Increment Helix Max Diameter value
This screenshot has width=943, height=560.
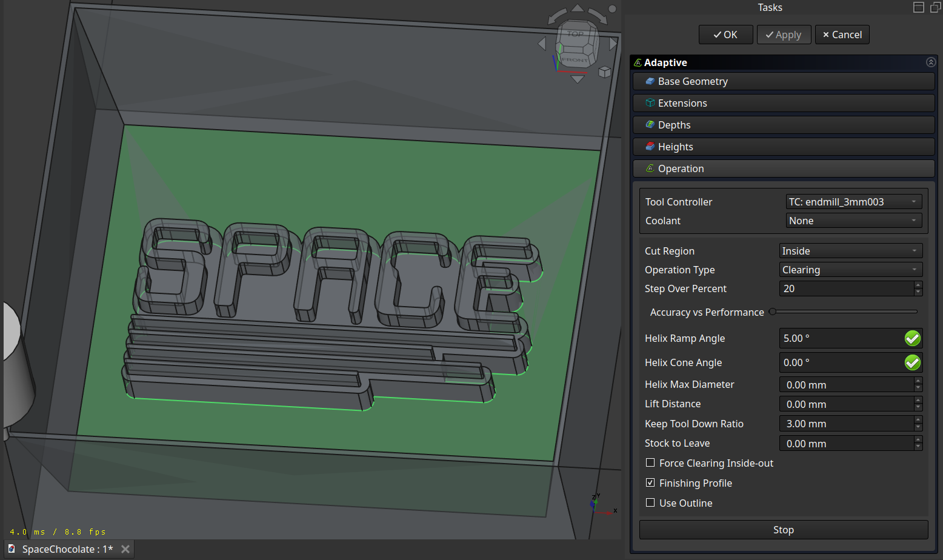pos(918,381)
